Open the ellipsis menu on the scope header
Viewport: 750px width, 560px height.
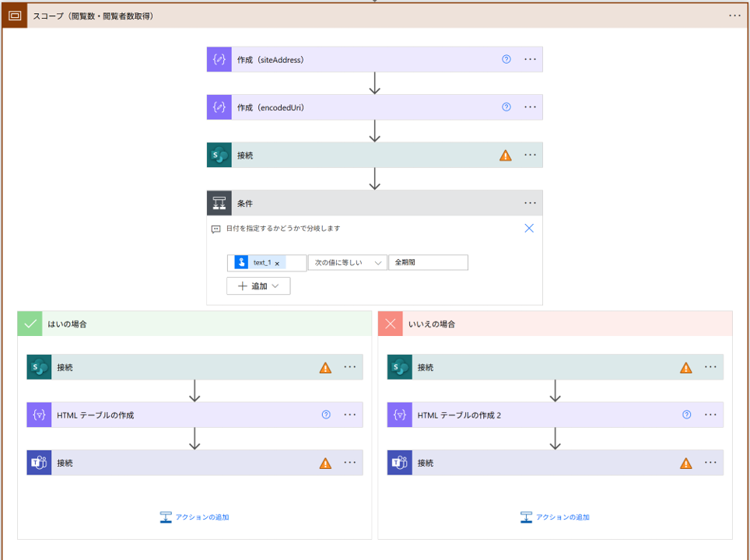[x=734, y=16]
